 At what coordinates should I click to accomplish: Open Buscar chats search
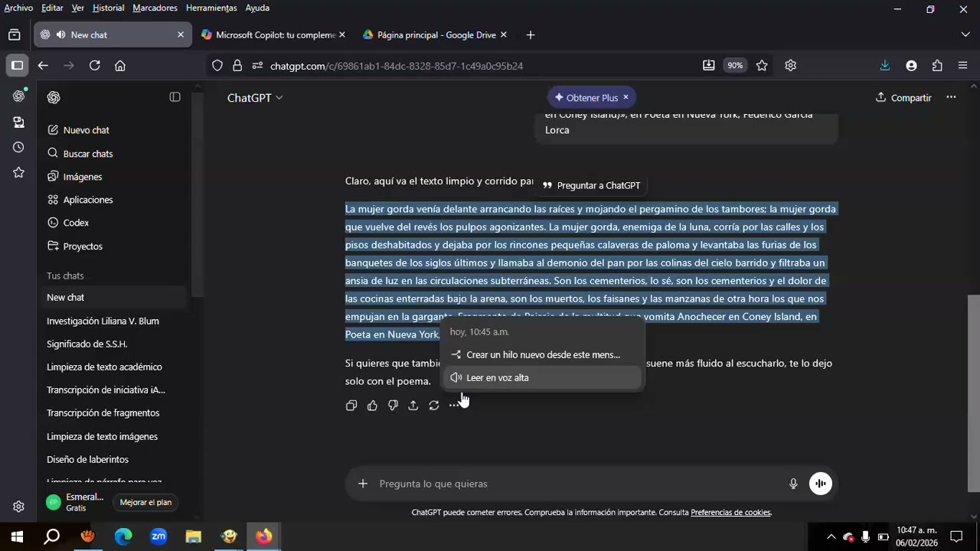pyautogui.click(x=80, y=154)
